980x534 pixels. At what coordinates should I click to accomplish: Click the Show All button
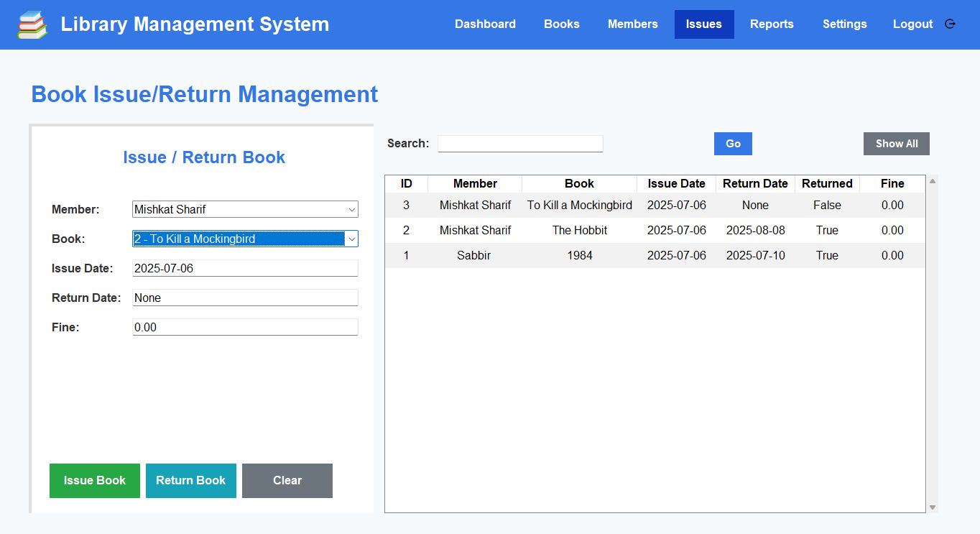coord(896,144)
